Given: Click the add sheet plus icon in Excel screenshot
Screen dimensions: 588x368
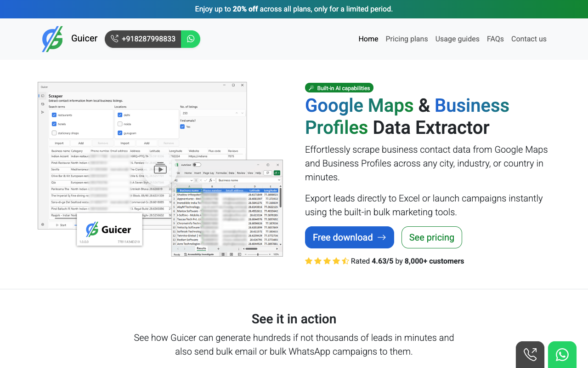Looking at the screenshot, I should [218, 249].
